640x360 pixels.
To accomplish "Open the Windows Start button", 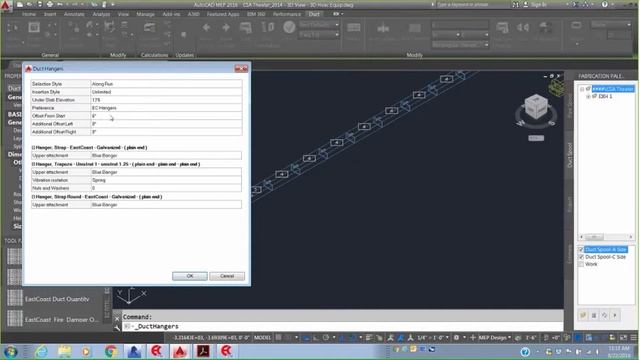I will [x=11, y=351].
